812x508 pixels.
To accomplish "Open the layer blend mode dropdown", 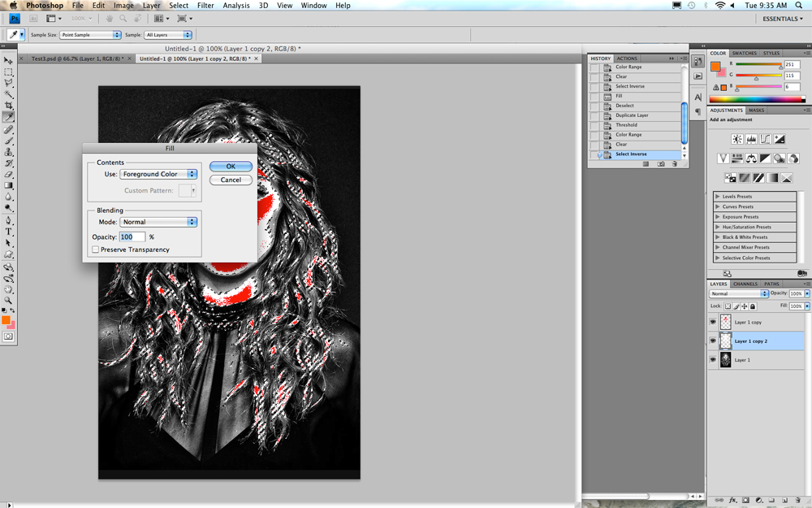I will (x=738, y=293).
